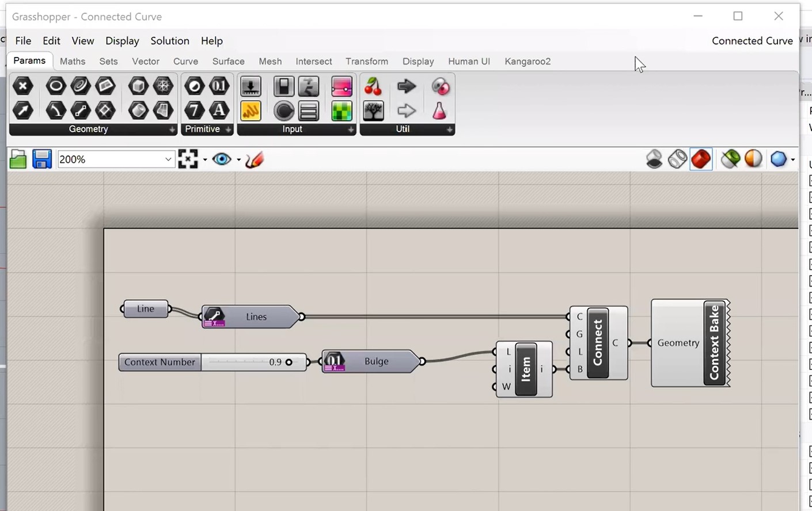Screen dimensions: 812x511
Task: Click the Zoom Extents icon
Action: [x=188, y=159]
